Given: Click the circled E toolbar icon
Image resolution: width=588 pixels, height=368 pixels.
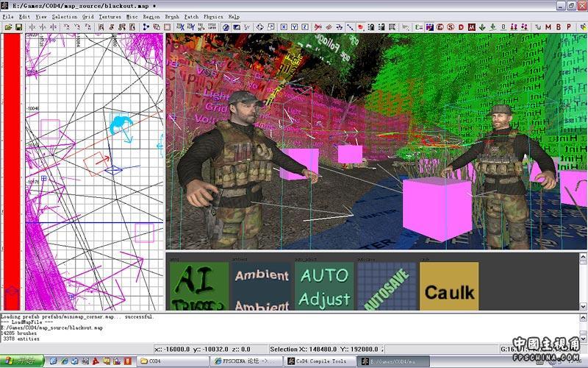Looking at the screenshot, I should click(440, 27).
